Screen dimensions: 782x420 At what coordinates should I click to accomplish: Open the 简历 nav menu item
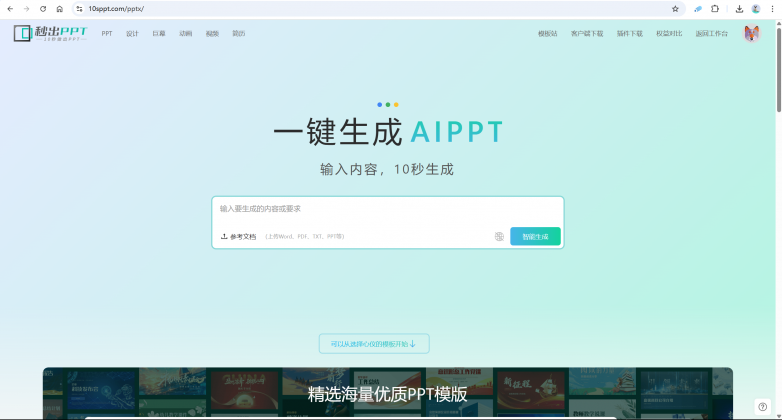(x=238, y=33)
